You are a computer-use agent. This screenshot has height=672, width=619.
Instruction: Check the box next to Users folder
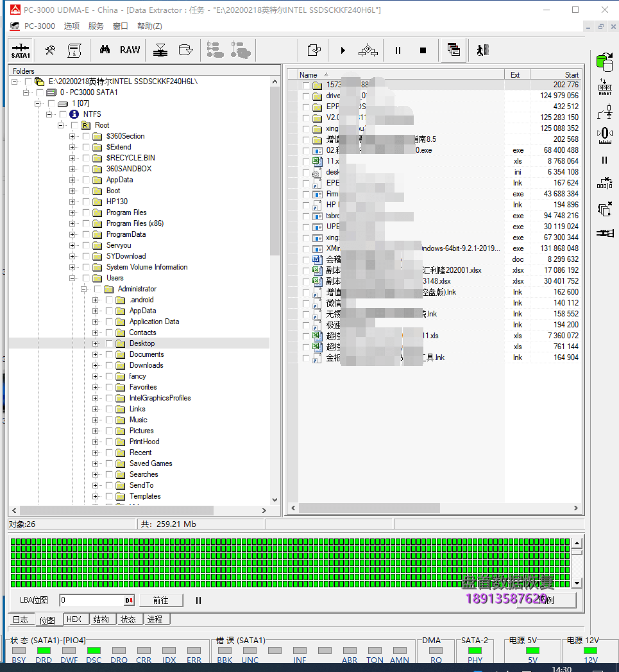tap(86, 278)
